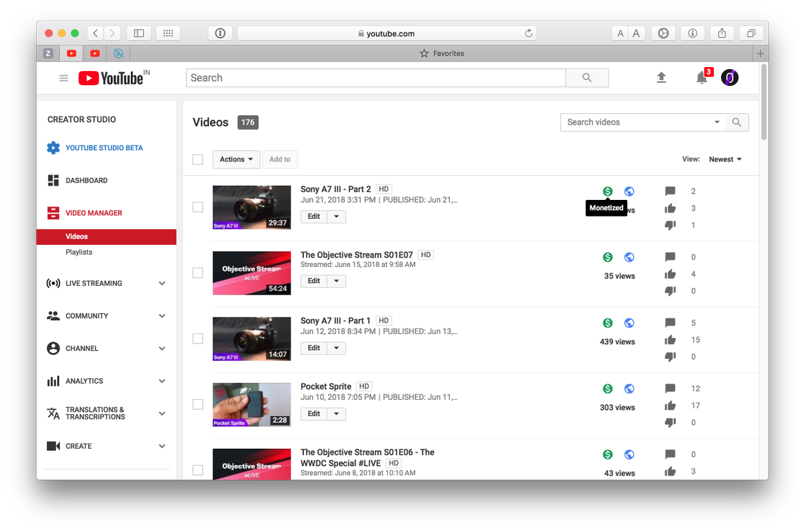Select checkbox for Sony A7 III - Part 2
The height and width of the screenshot is (532, 805).
tap(198, 207)
